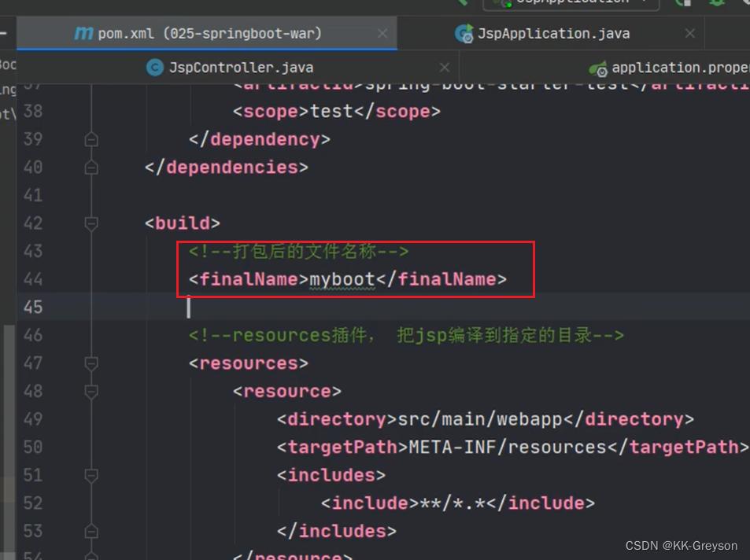
Task: Click the META-INF/resources targetPath value
Action: (508, 448)
